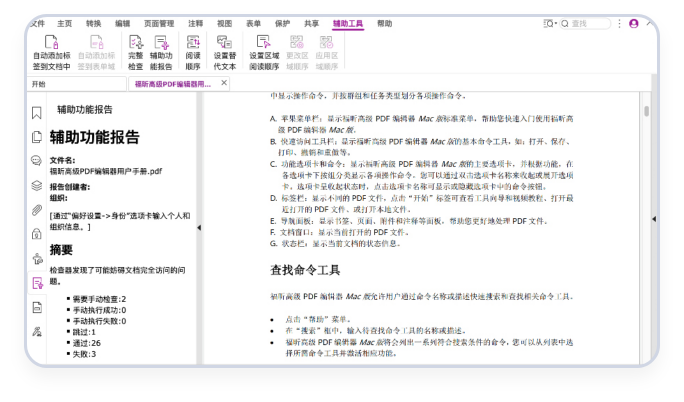Click the 需要手动检查:2 summary item
This screenshot has height=402, width=684.
(99, 299)
